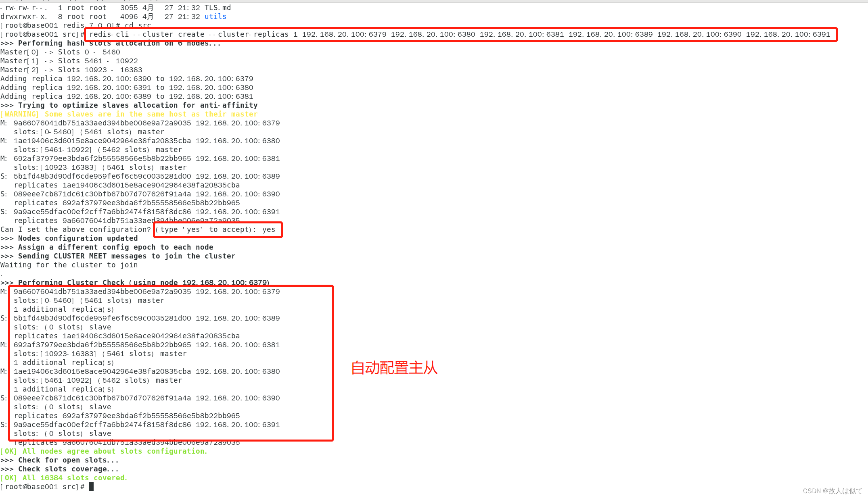Click 'Sending CLUSTER MEET messages to join the cluster'
The image size is (868, 498).
pyautogui.click(x=127, y=256)
